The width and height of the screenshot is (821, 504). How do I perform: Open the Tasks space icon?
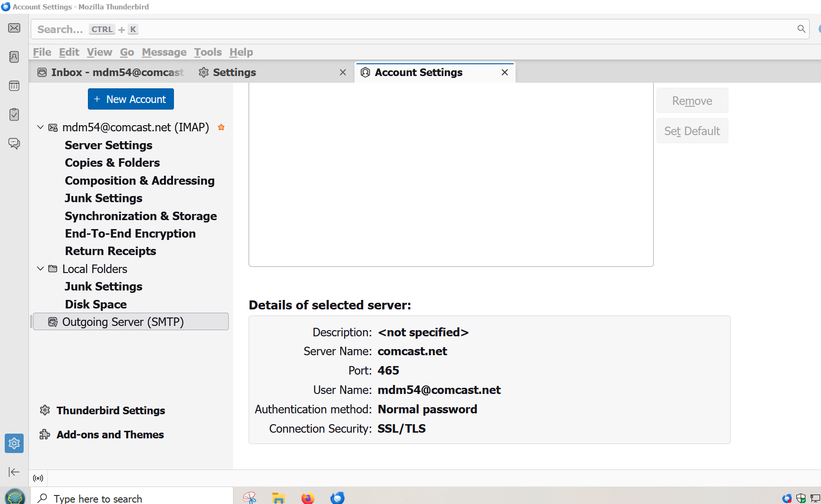[x=14, y=114]
